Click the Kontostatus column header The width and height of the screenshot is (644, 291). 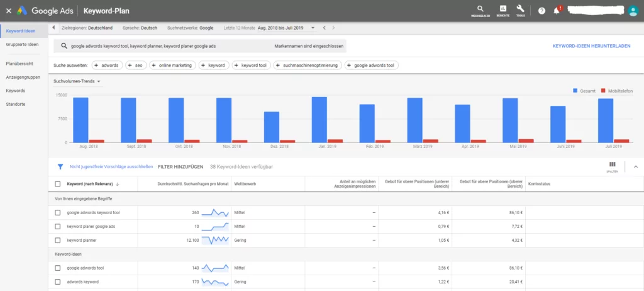[540, 184]
